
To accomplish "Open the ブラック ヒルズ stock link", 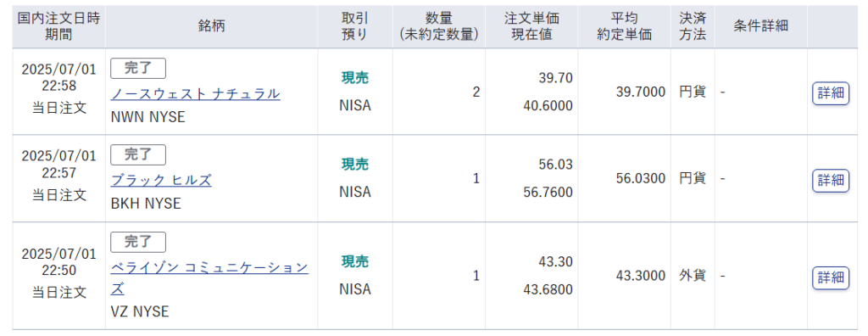I will tap(161, 180).
